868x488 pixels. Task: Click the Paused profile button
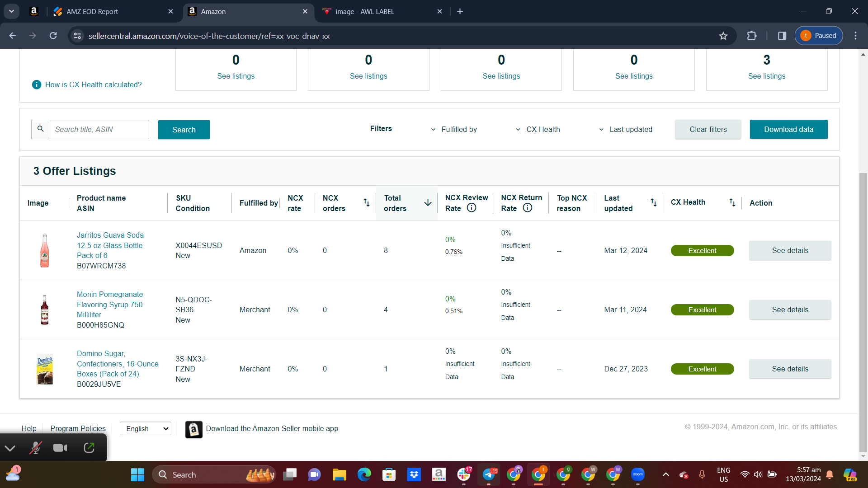[x=819, y=36]
